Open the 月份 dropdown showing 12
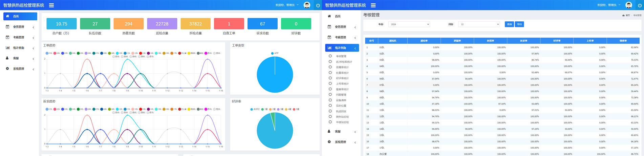Screen dimensions: 644x156 478,24
